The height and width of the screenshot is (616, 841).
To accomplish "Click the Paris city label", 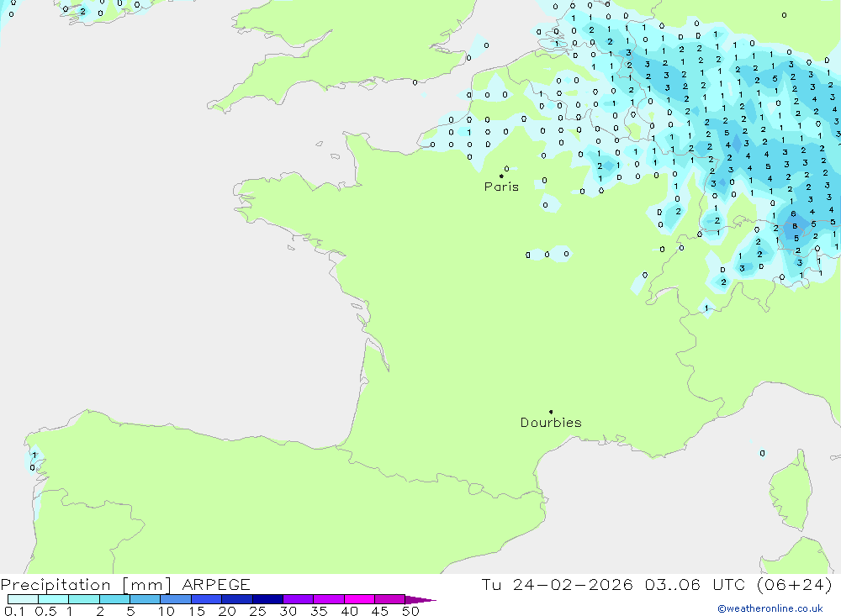I will point(501,187).
